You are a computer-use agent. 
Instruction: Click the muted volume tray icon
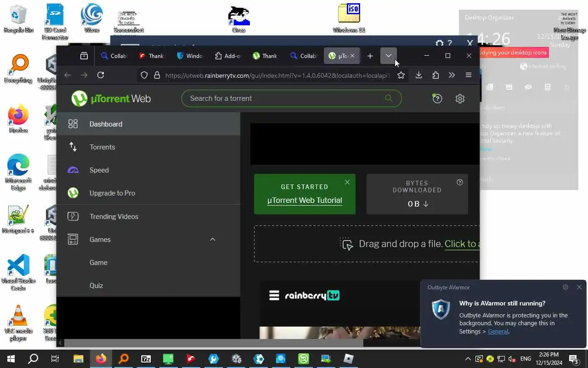(512, 359)
